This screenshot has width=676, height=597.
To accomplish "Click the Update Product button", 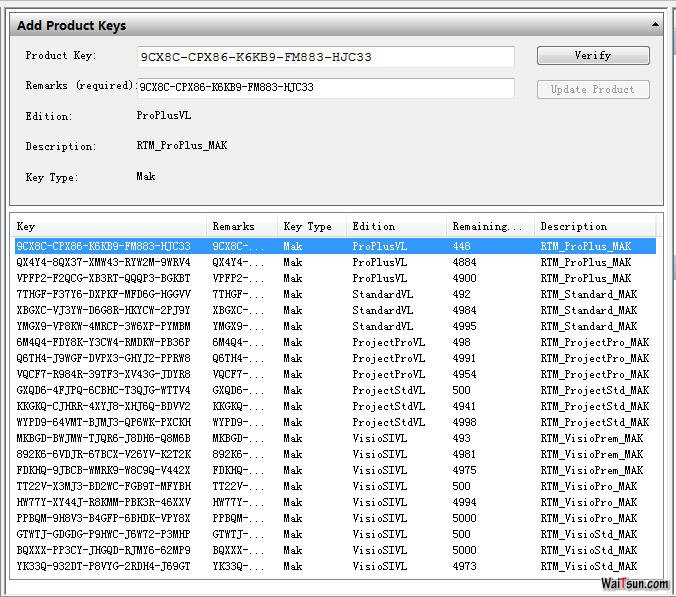I will tap(592, 89).
